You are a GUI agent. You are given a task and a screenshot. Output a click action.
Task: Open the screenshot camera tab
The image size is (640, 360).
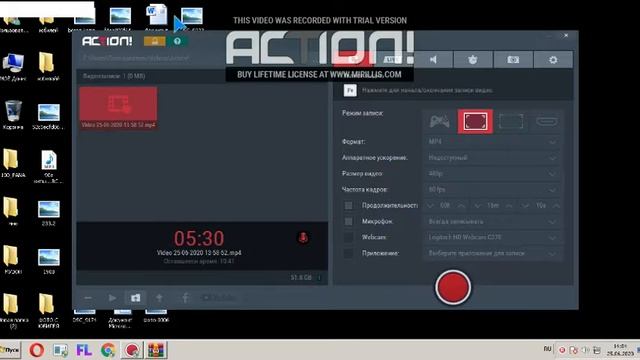click(x=513, y=60)
